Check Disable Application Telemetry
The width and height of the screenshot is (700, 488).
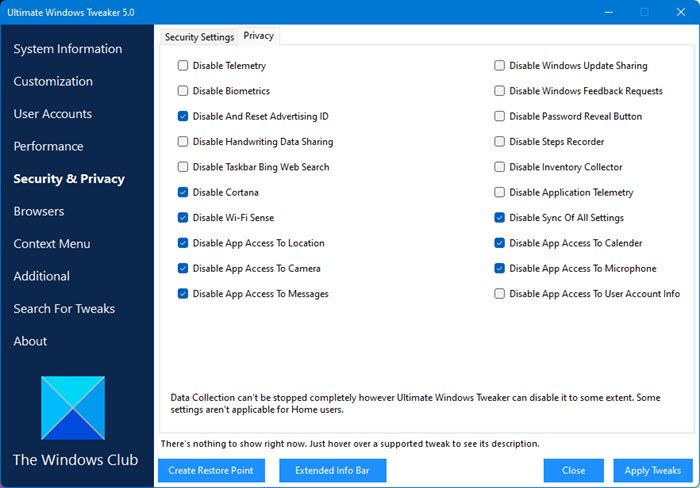499,192
